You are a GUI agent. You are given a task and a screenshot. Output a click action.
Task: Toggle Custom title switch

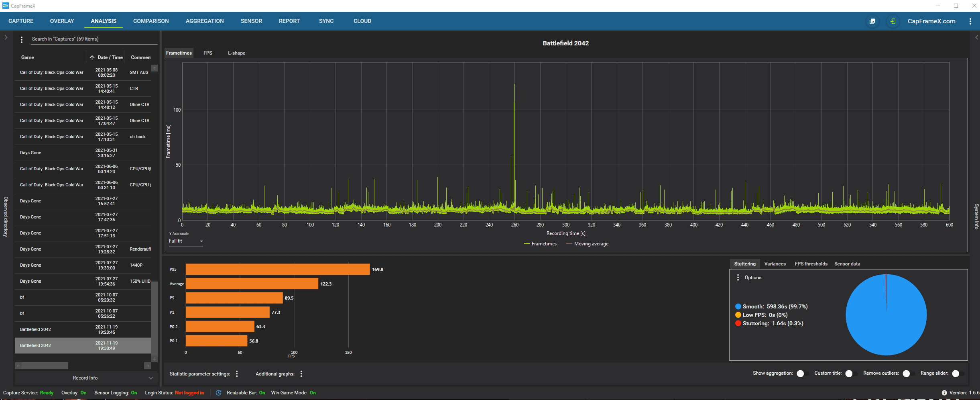851,373
